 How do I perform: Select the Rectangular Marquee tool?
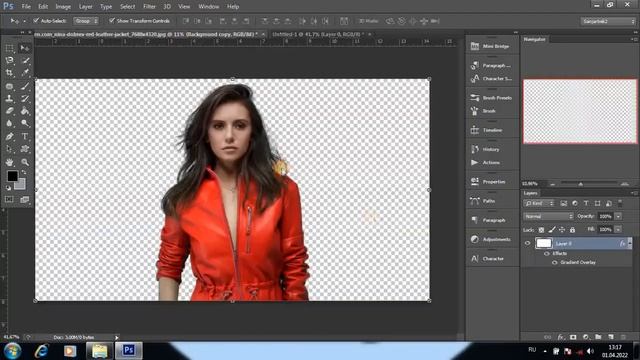coord(9,48)
